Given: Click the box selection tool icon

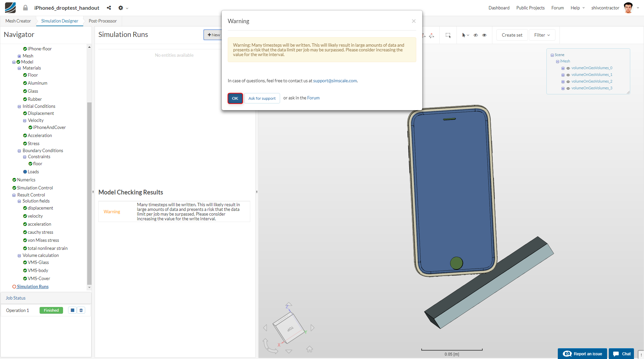Looking at the screenshot, I should pyautogui.click(x=448, y=35).
